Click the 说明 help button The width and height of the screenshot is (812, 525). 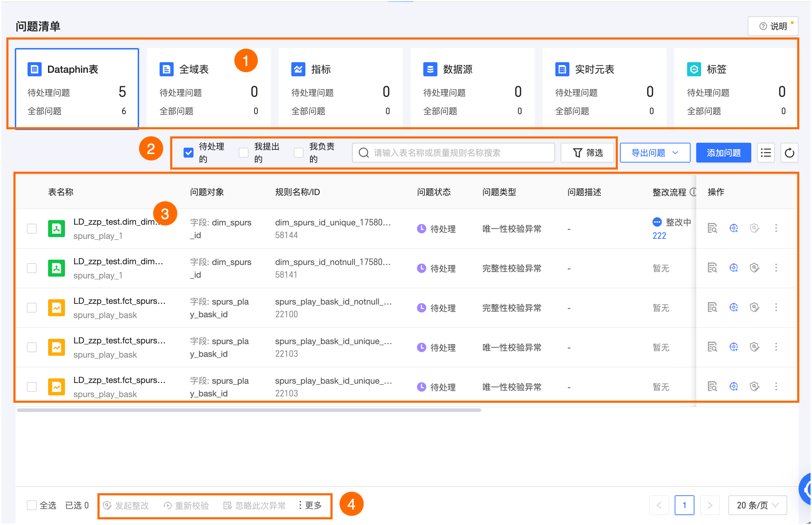coord(773,26)
